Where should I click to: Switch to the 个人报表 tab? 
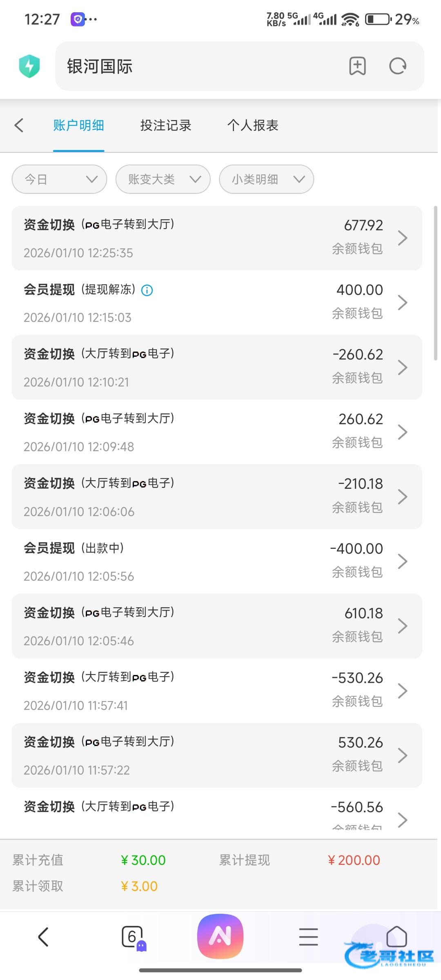253,125
